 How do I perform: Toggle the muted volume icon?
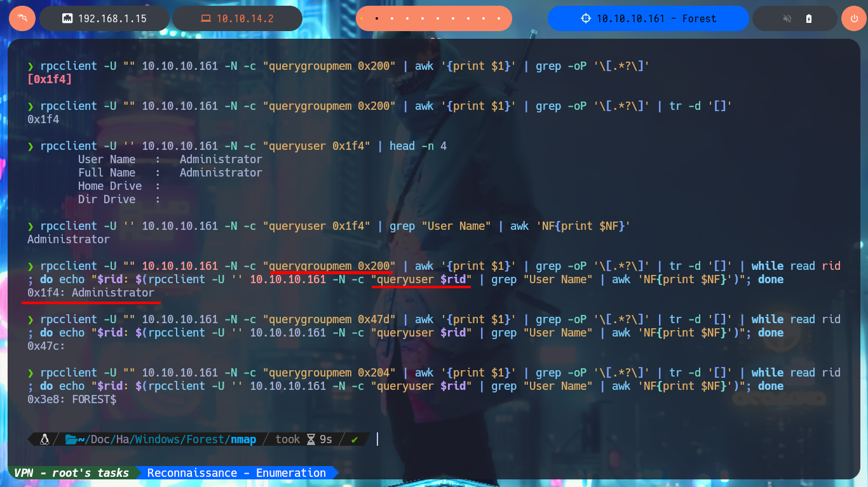coord(787,18)
